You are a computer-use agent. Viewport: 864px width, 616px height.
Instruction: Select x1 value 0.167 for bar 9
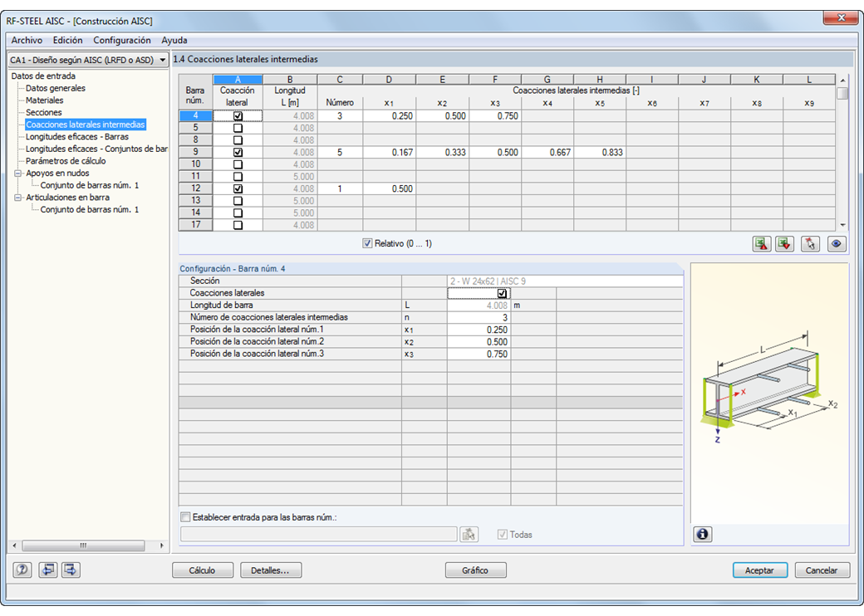pos(389,153)
